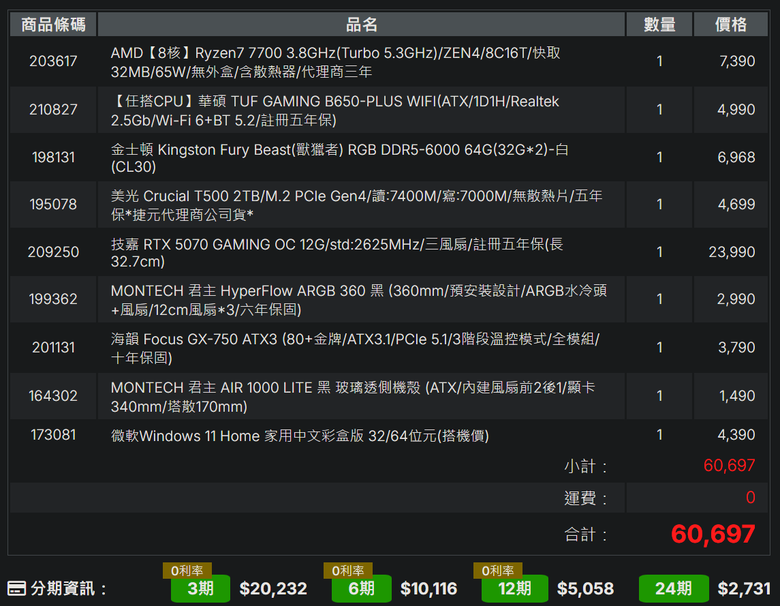Click the quantity 1 in the Windows 11 row
780x606 pixels.
coord(659,435)
